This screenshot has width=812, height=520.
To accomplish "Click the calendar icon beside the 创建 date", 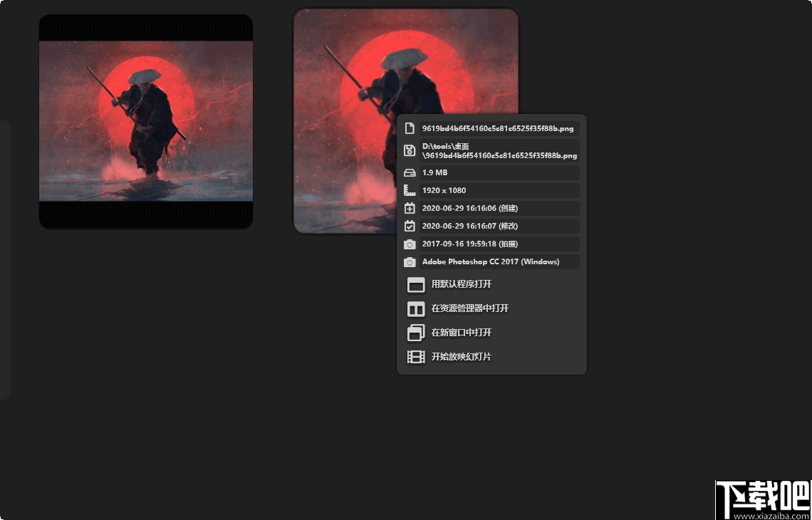I will [410, 208].
